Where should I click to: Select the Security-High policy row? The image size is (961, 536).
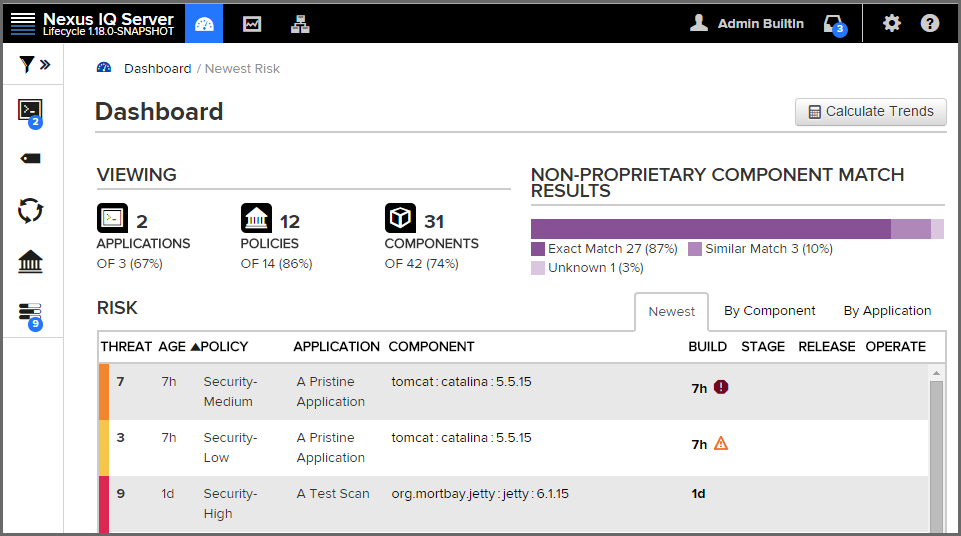pos(514,504)
